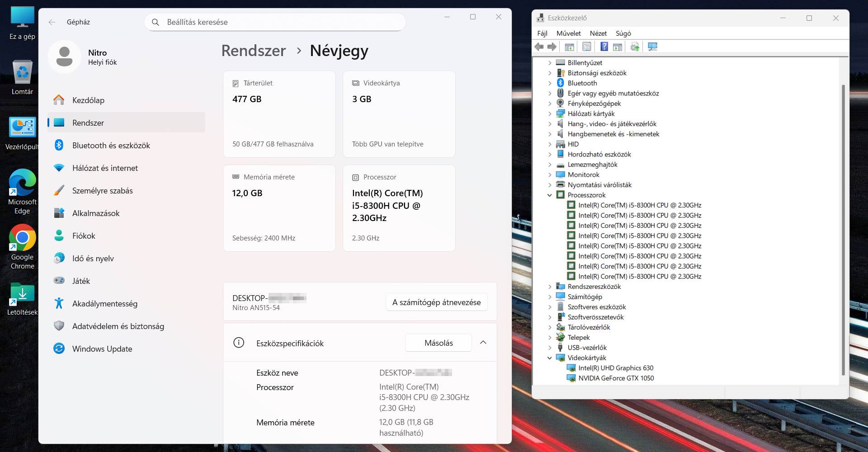Toggle the console tree pane icon in Device Manager
This screenshot has height=452, width=868.
coord(570,47)
